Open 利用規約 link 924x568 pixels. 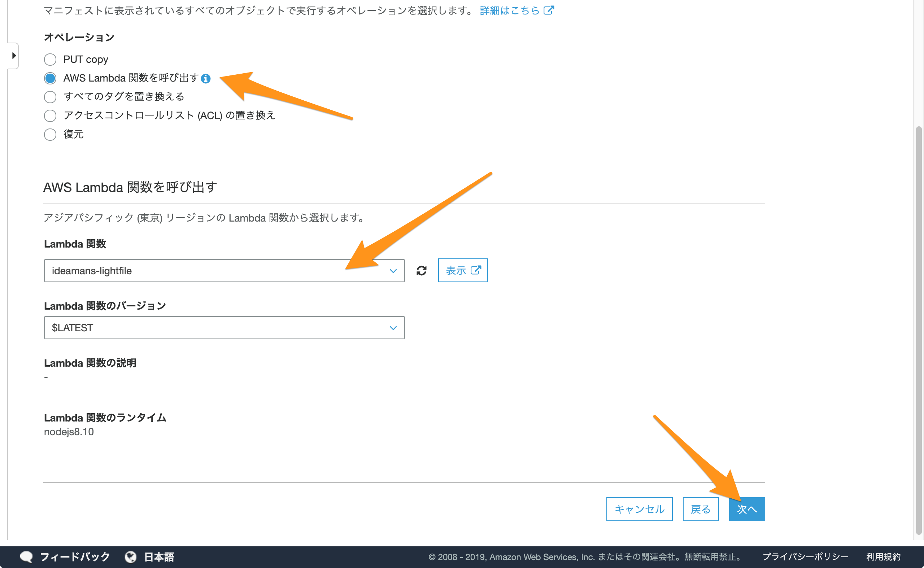(x=884, y=557)
